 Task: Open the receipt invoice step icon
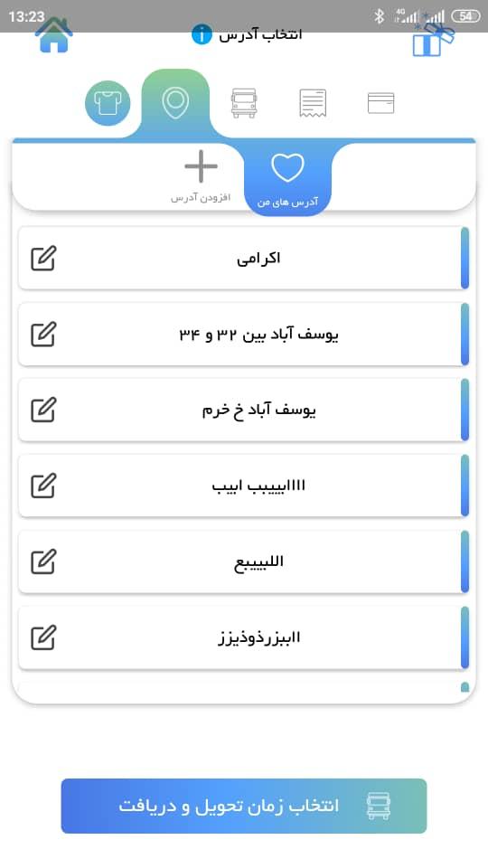pos(313,103)
